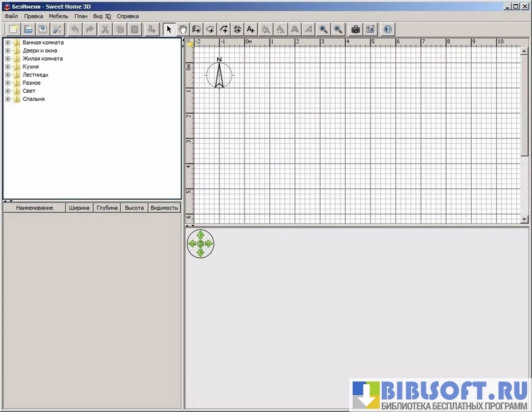Image resolution: width=532 pixels, height=412 pixels.
Task: Expand the Спальня tree node
Action: [x=8, y=99]
